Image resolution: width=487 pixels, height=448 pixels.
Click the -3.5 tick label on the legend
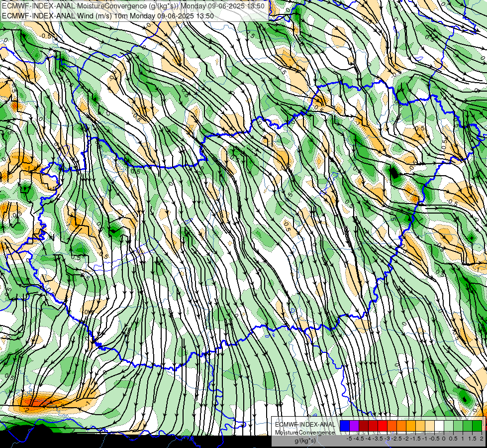point(378,439)
